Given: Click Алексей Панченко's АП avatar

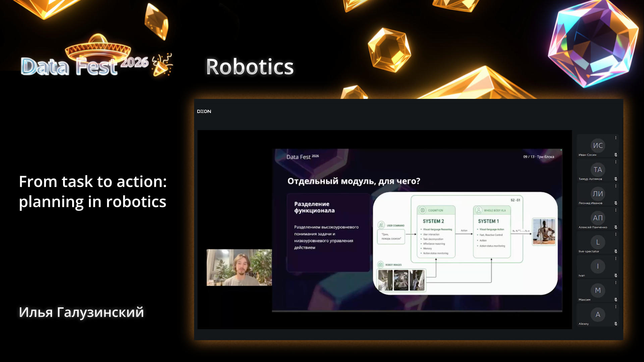Looking at the screenshot, I should tap(598, 218).
